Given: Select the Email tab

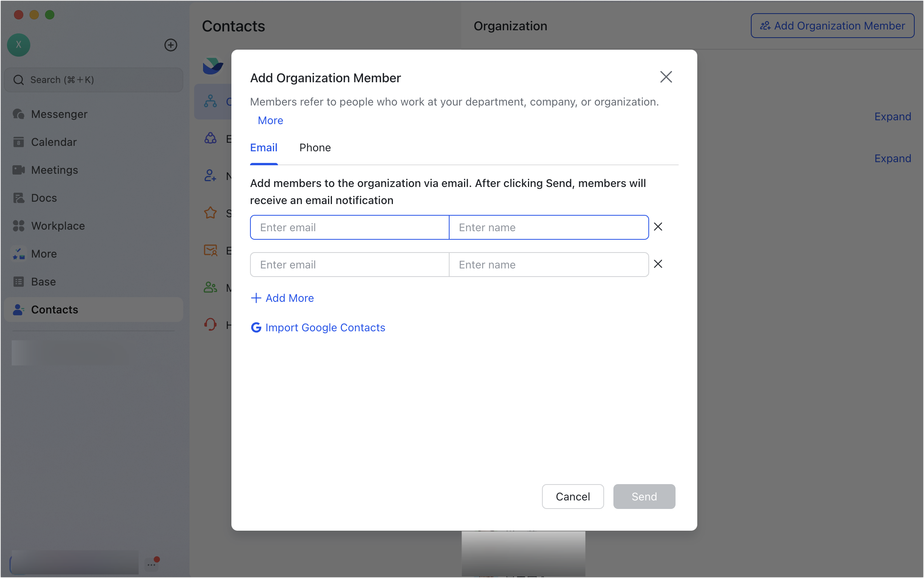Looking at the screenshot, I should click(264, 147).
